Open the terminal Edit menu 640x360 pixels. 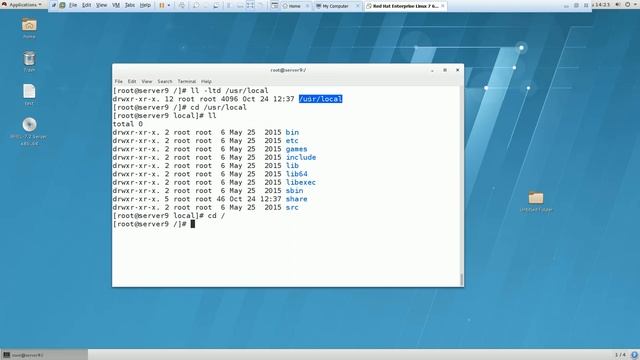(132, 81)
